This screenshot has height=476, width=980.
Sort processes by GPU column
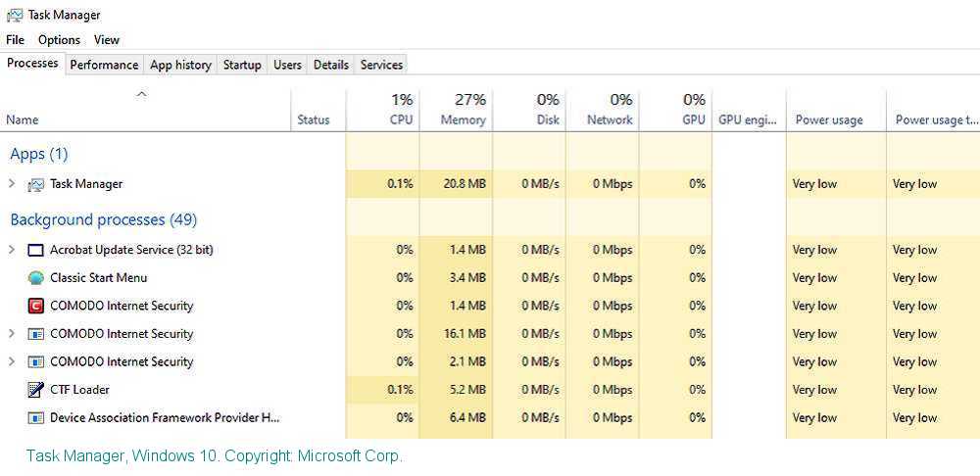(675, 112)
